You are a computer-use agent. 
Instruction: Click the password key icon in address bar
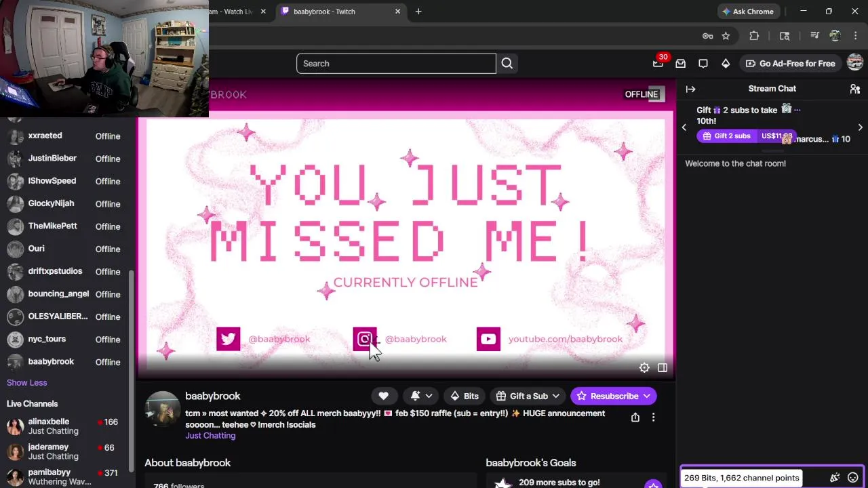click(707, 36)
